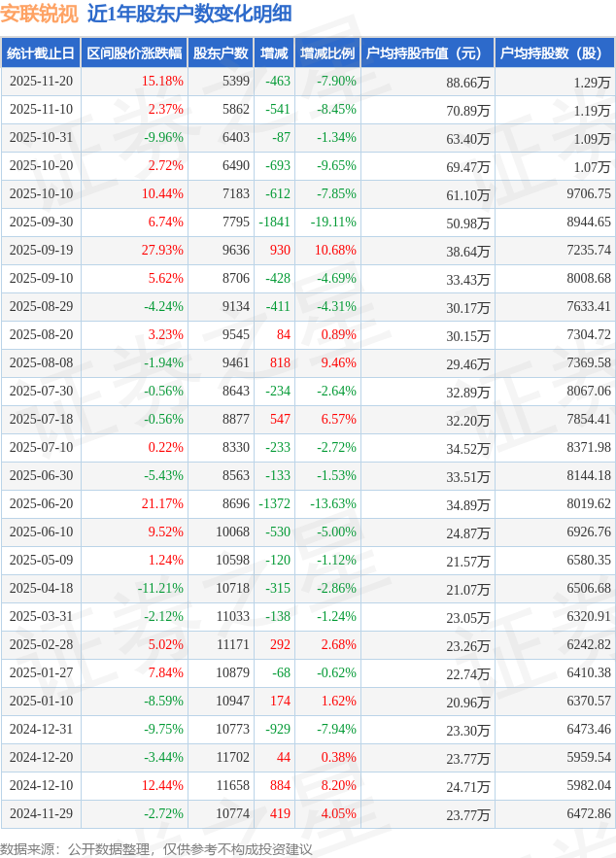Viewport: 616px width, 858px height.
Task: Select the 股东户数 column header
Action: point(221,53)
